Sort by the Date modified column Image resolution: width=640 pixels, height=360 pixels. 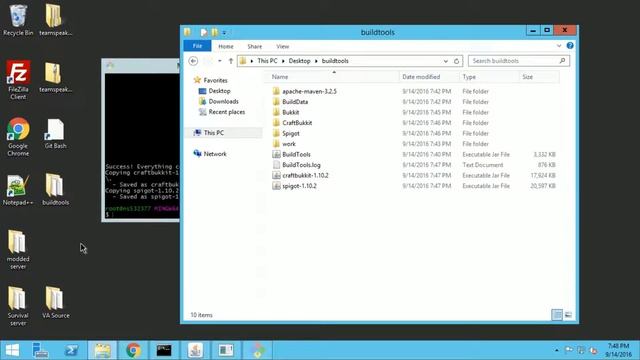click(429, 77)
